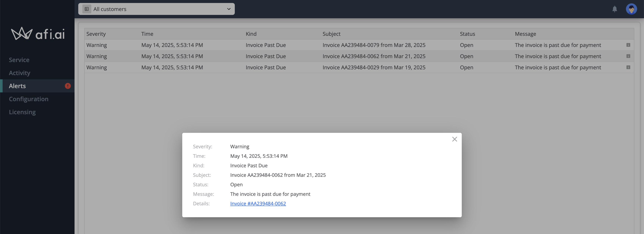Open details icon for invoice AA239484-0029 row
Viewport: 644px width, 234px height.
coord(628,67)
